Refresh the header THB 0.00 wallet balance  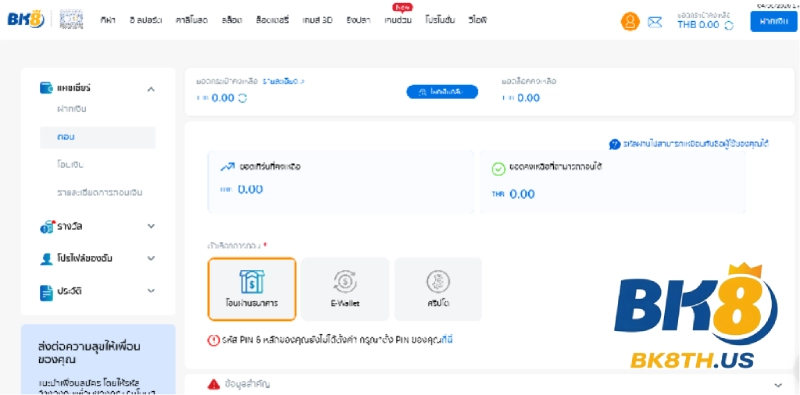729,25
